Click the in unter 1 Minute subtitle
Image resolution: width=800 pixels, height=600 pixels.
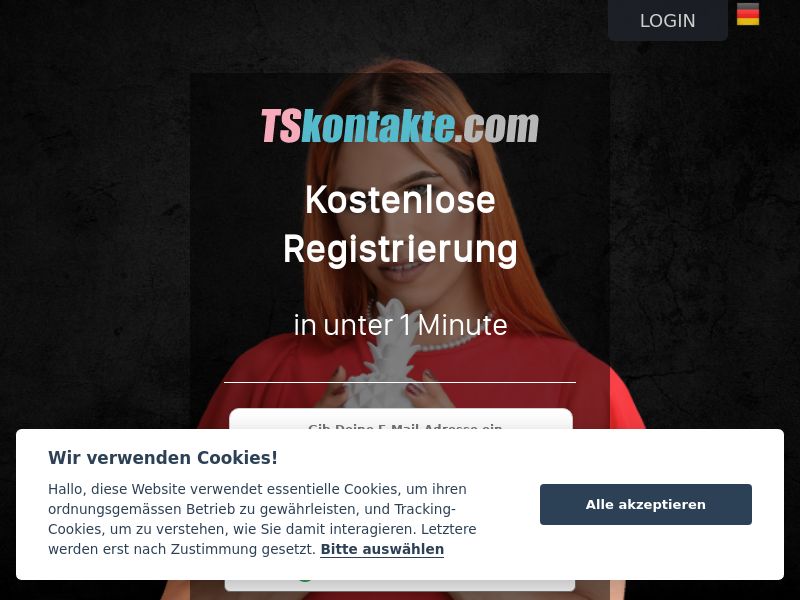point(401,325)
